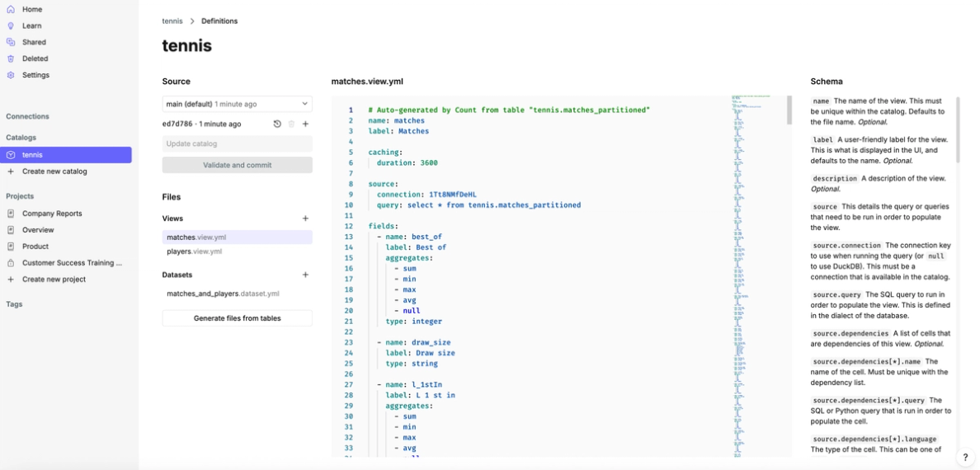Viewport: 980px width, 470px height.
Task: Click 'duration: 3600' in the editor
Action: [x=407, y=162]
